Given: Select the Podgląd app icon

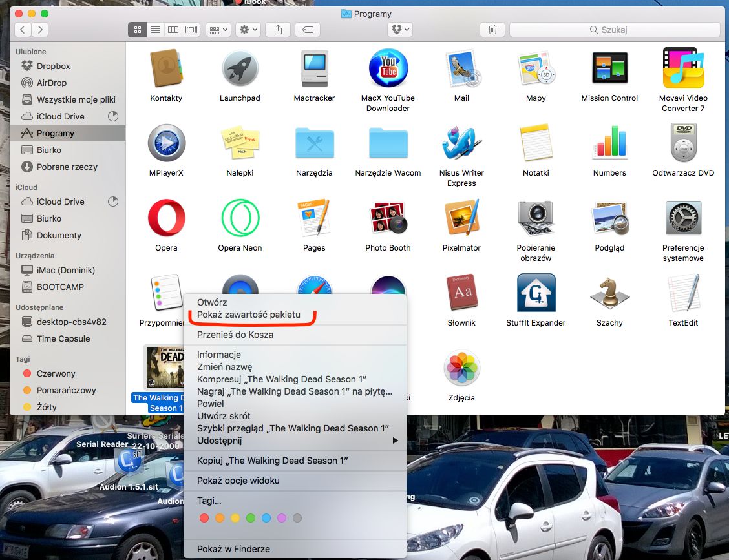Looking at the screenshot, I should point(609,218).
